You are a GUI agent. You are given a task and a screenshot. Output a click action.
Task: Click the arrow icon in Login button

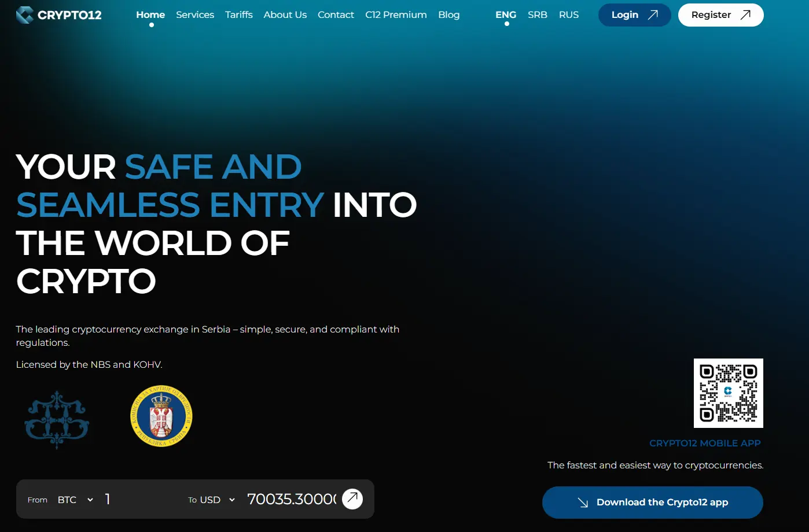[653, 15]
